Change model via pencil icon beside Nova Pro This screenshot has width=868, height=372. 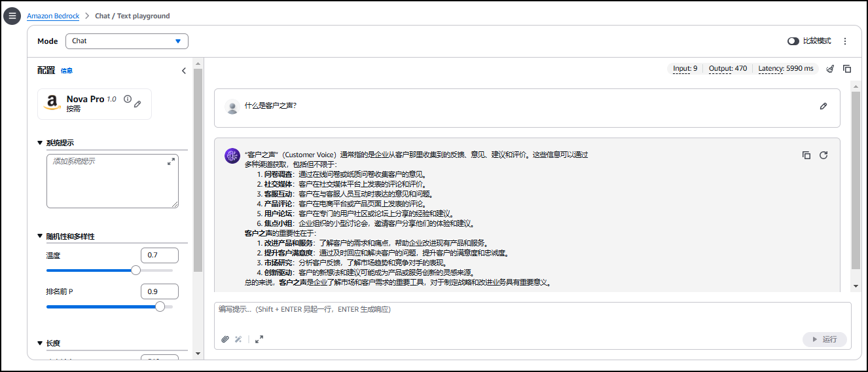point(137,103)
